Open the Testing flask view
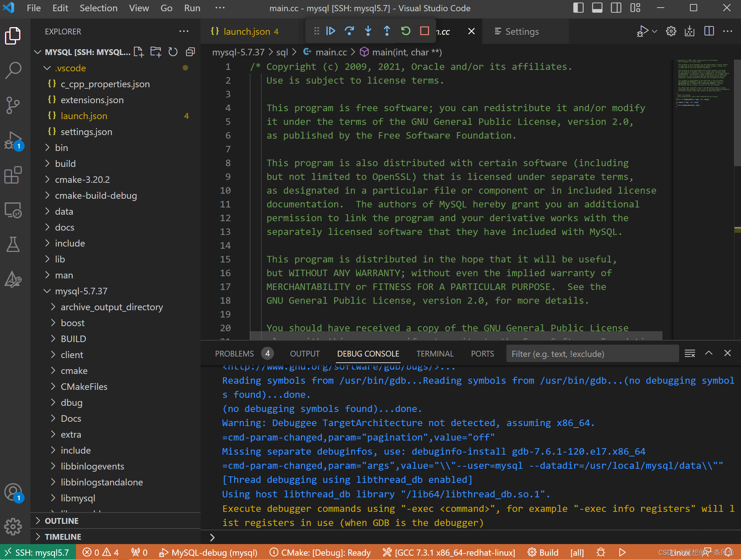 [x=13, y=245]
